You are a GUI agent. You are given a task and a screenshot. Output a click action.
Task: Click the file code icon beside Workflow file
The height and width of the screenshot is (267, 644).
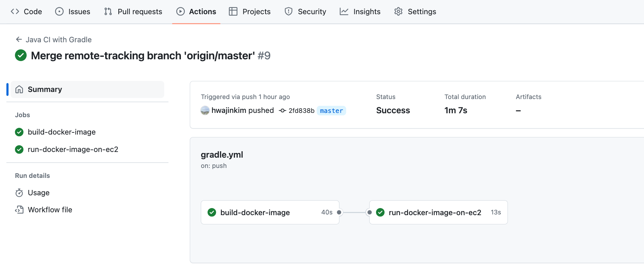pos(19,210)
